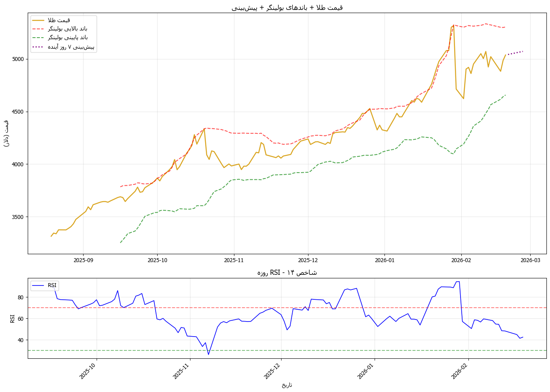550x392 pixels.
Task: Click the 2025-10 label on price chart
Action: click(158, 260)
